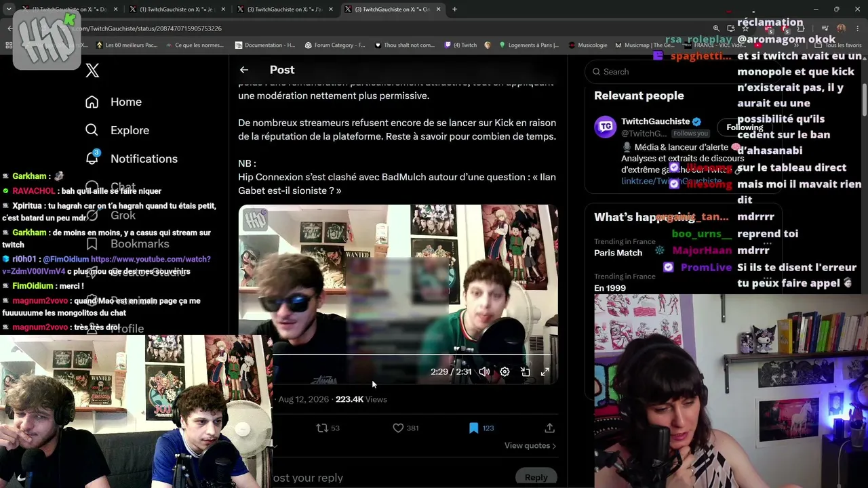The image size is (868, 488).
Task: Close the active tab ending On
Action: 439,9
